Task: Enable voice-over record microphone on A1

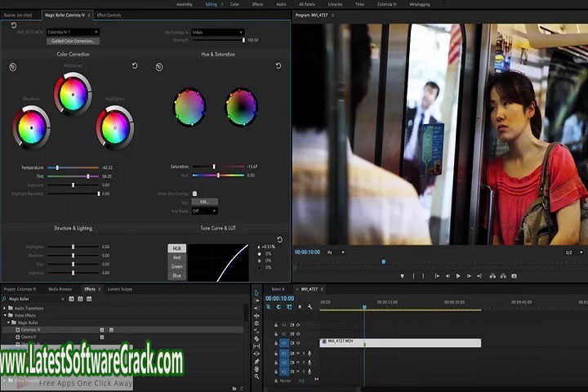Action: [x=310, y=354]
